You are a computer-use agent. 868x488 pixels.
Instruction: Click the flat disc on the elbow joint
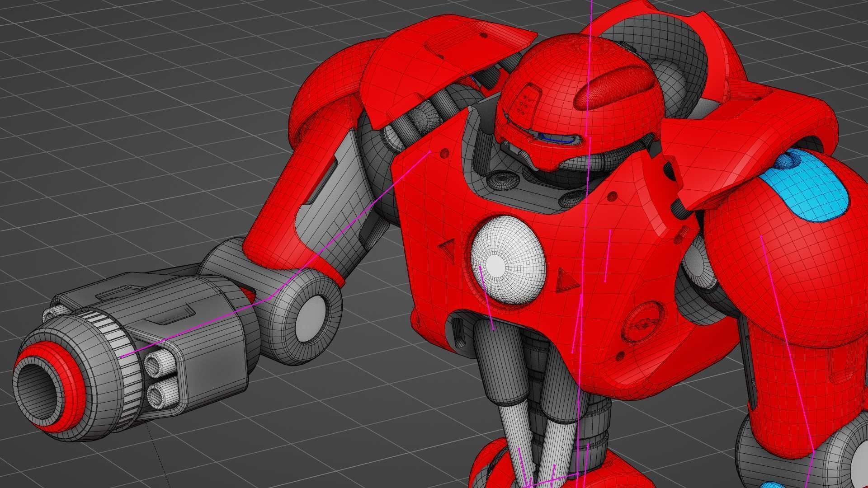pos(311,319)
